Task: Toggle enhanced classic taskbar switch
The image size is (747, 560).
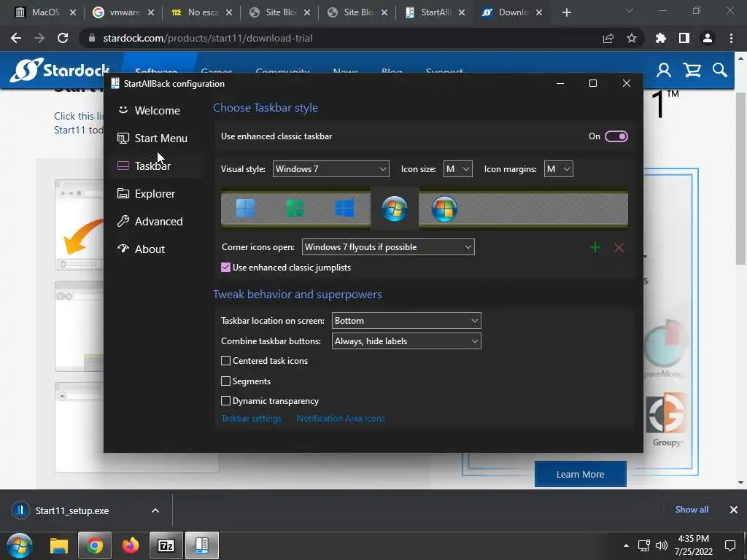Action: click(616, 136)
